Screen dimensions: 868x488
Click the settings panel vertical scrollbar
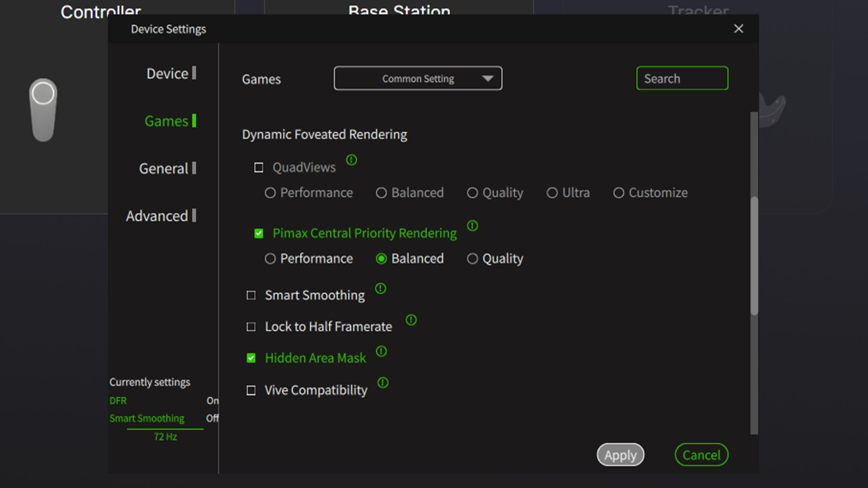coord(754,256)
